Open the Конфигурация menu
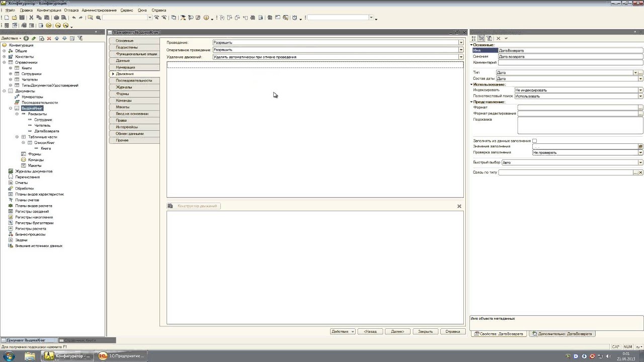 click(49, 10)
